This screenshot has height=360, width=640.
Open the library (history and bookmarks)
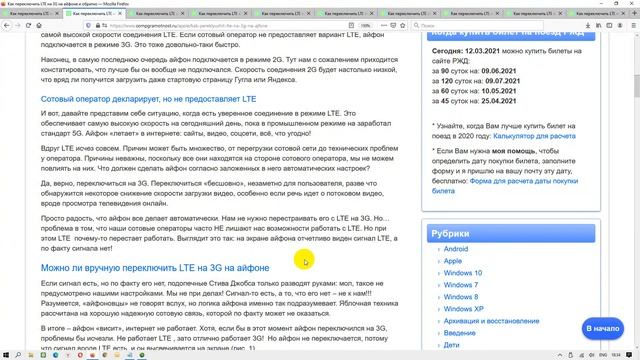598,25
